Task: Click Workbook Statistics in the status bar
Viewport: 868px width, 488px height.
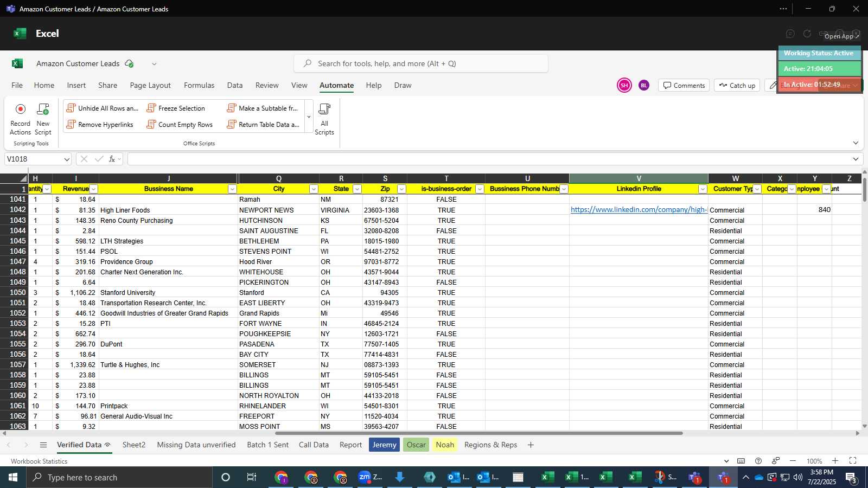Action: (39, 461)
